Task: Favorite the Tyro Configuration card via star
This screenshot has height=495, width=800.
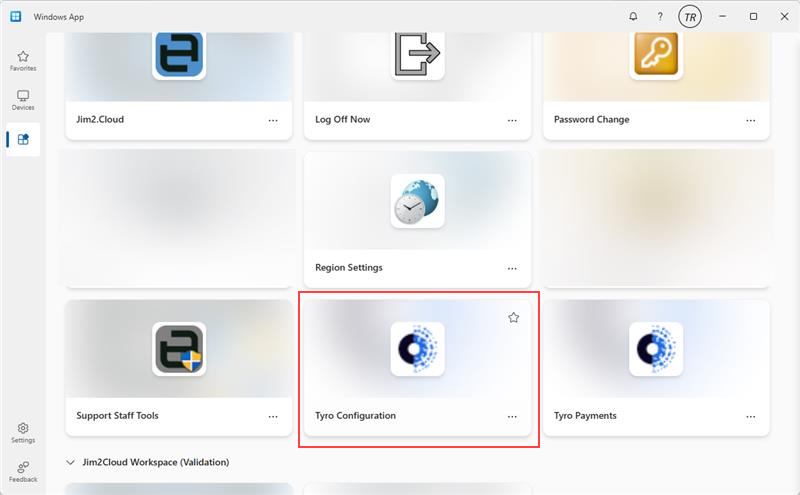Action: pos(513,318)
